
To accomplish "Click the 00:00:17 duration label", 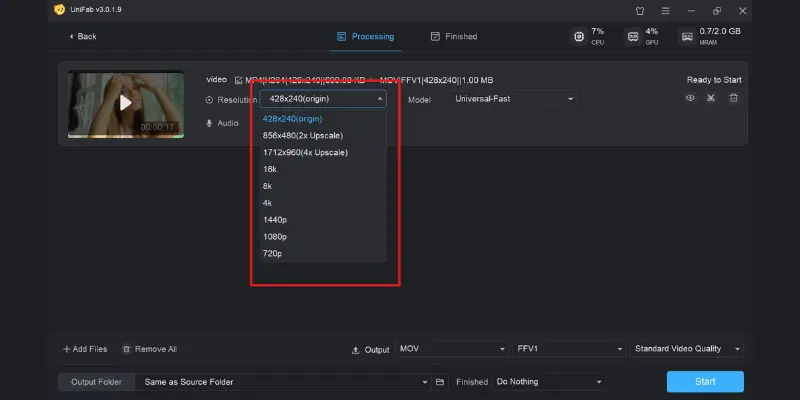I will 157,127.
